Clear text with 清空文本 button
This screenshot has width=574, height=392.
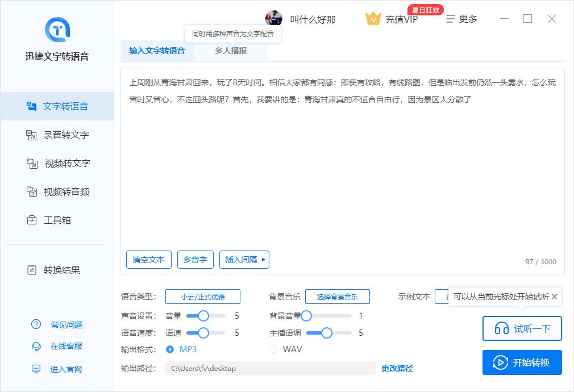coord(148,260)
